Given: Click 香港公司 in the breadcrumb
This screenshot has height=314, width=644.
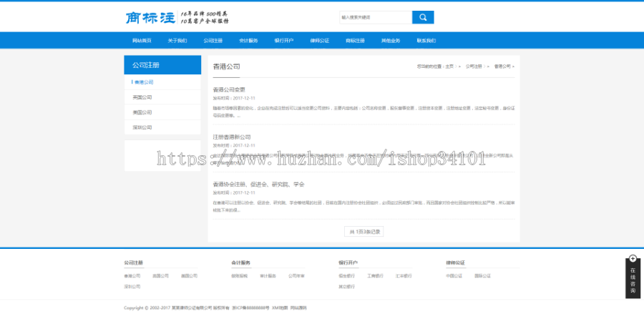Looking at the screenshot, I should [502, 66].
